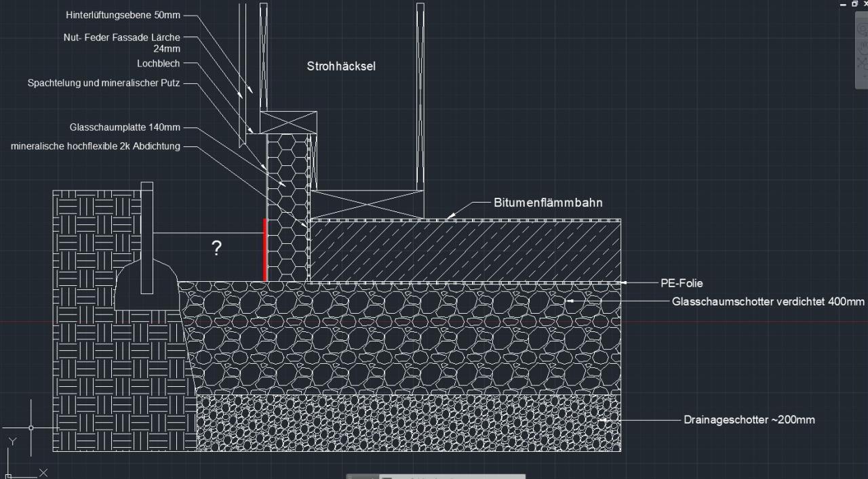Click the crosshair cursor pickbox

31,428
